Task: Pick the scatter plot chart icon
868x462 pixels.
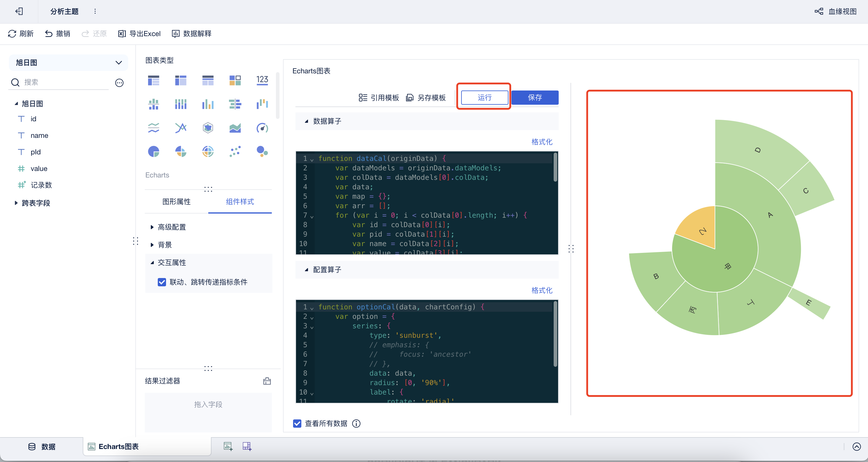Action: [x=235, y=152]
